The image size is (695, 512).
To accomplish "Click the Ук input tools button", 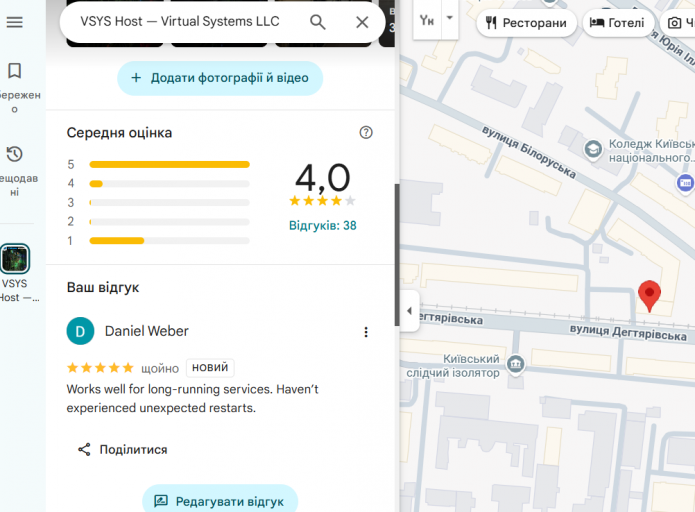I will 427,20.
